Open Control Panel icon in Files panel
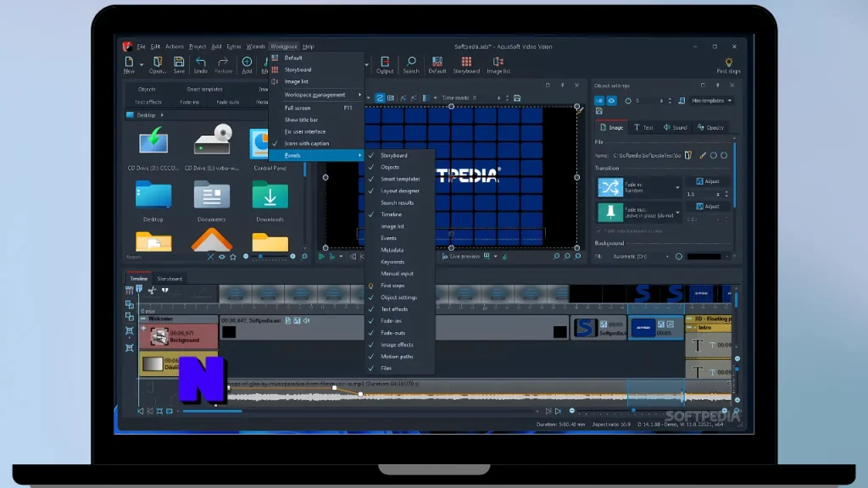 tap(260, 142)
